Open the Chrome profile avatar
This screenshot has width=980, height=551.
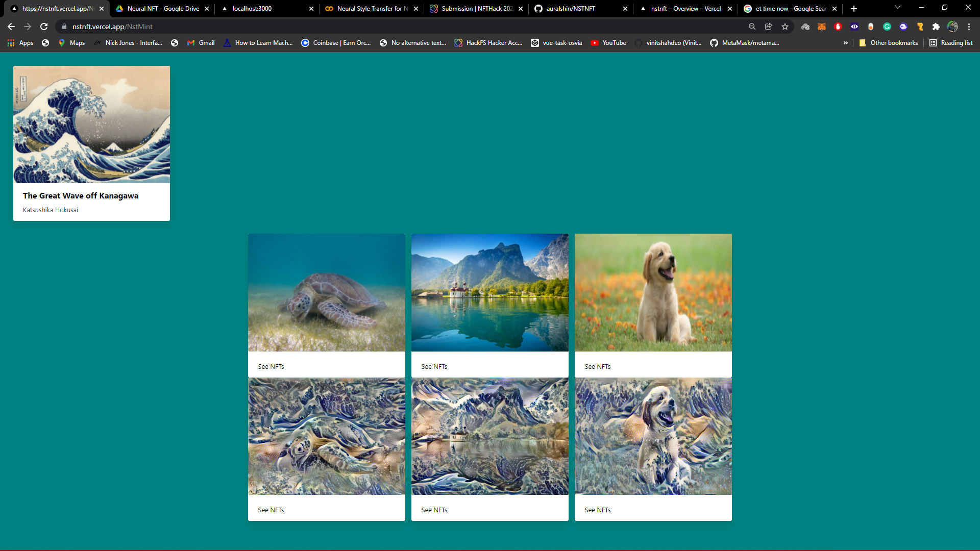952,27
